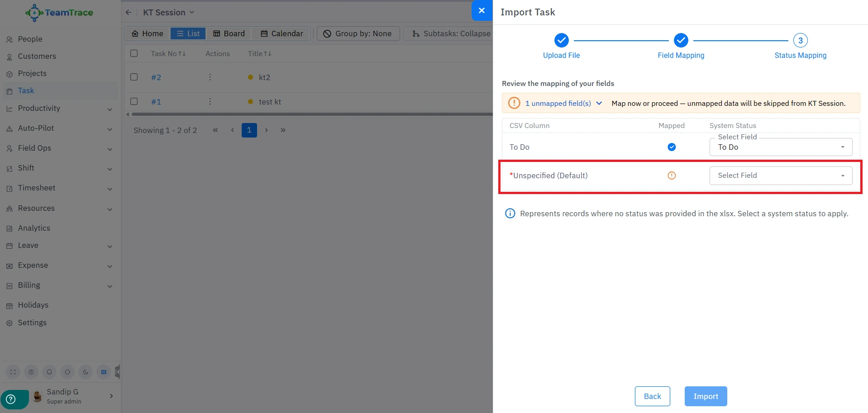Viewport: 868px width, 413px height.
Task: Click the Import button
Action: (705, 396)
